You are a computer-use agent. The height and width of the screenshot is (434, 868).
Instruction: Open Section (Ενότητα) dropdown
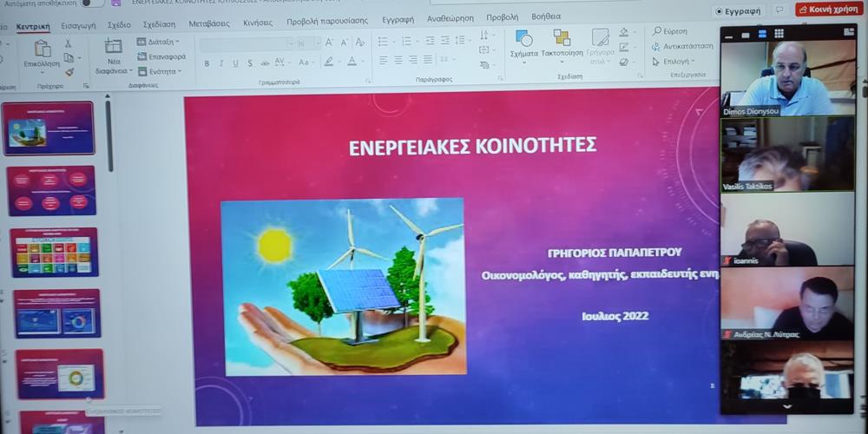pos(158,71)
